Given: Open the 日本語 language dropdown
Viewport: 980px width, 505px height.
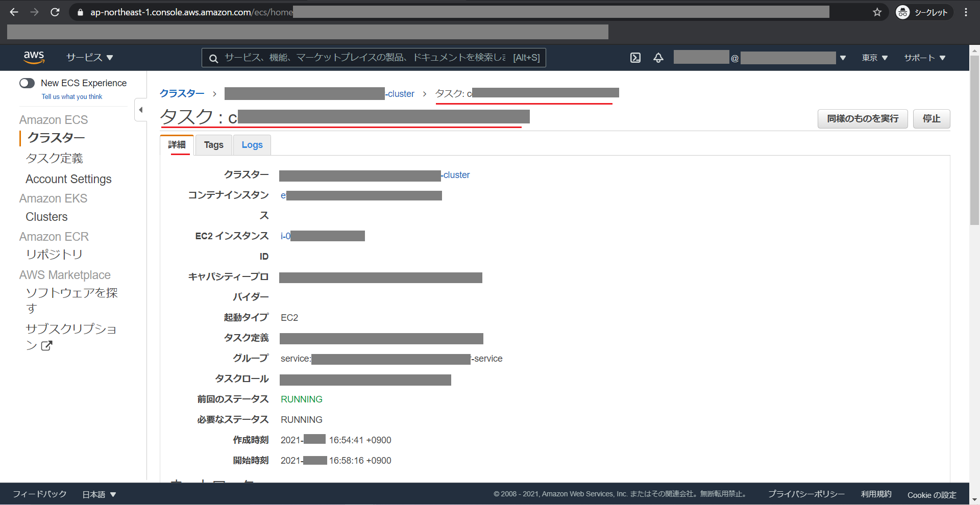Looking at the screenshot, I should pyautogui.click(x=99, y=494).
